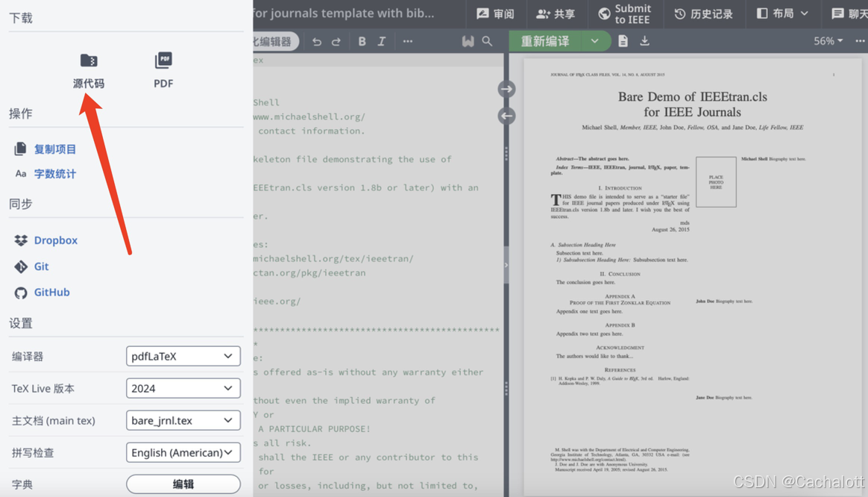The image size is (868, 497).
Task: Download the compiled PDF via the download icon
Action: (644, 41)
